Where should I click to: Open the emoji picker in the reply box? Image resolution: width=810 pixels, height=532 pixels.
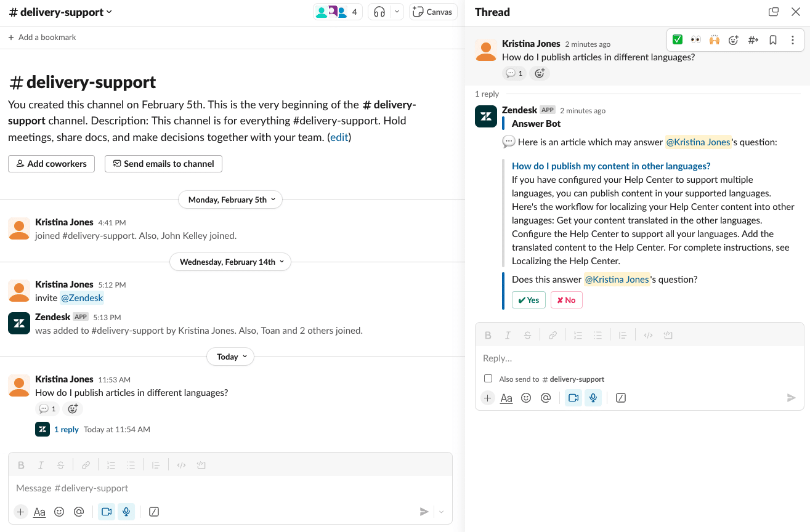(526, 398)
